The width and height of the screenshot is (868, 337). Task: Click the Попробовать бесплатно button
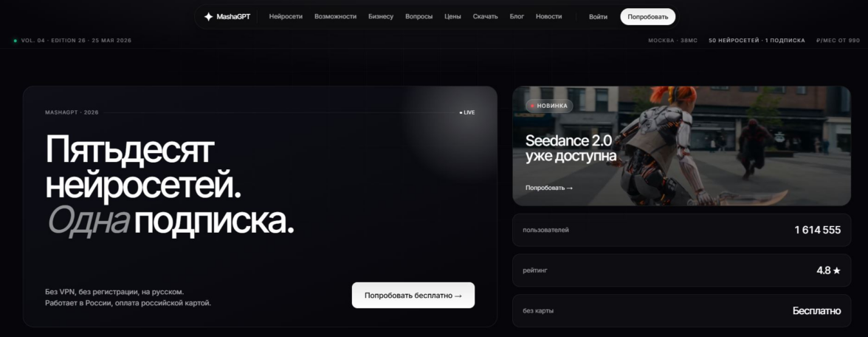[413, 296]
